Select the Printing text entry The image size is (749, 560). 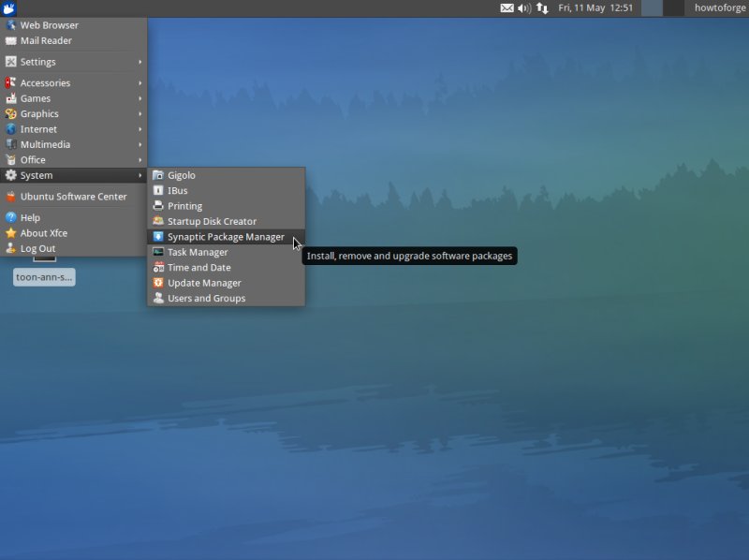pyautogui.click(x=184, y=206)
